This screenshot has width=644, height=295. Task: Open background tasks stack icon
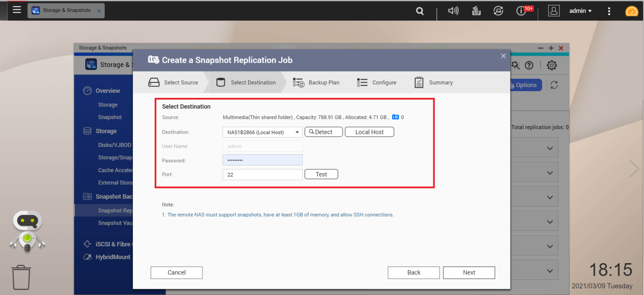coord(476,11)
